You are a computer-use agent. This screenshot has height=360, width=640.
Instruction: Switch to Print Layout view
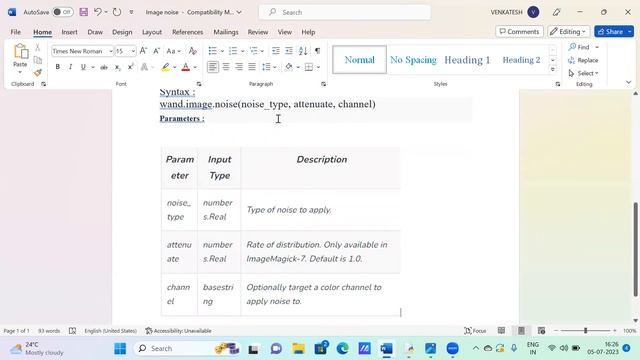tap(521, 331)
